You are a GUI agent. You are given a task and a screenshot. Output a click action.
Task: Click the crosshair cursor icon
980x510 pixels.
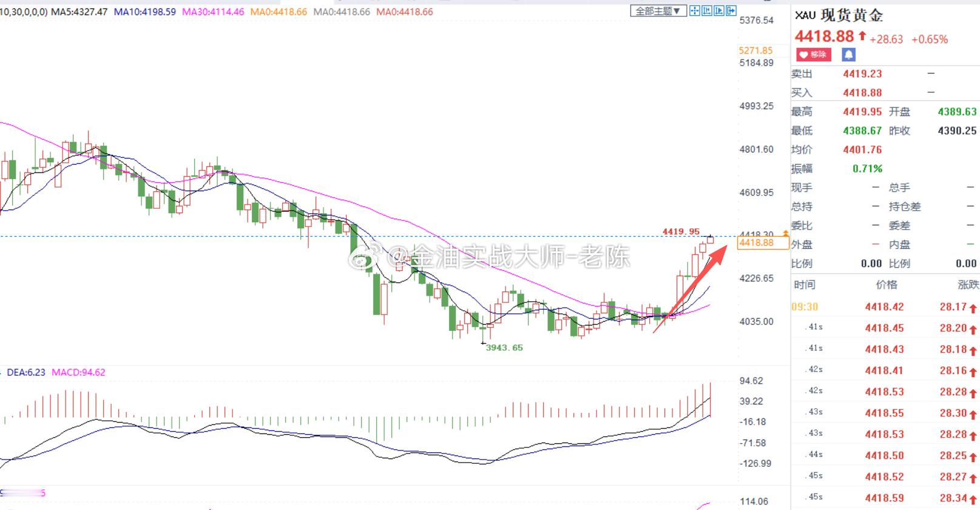pos(695,10)
